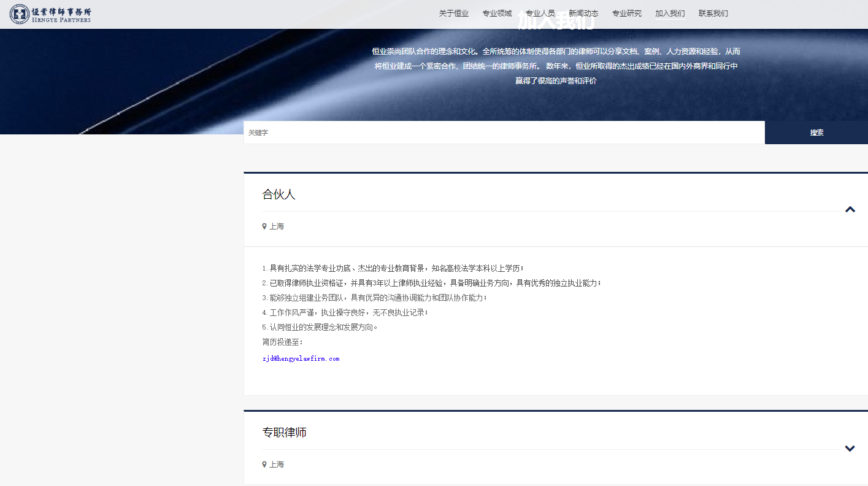Click inside the 关键字 keyword search field
The image size is (868, 486).
coord(504,132)
